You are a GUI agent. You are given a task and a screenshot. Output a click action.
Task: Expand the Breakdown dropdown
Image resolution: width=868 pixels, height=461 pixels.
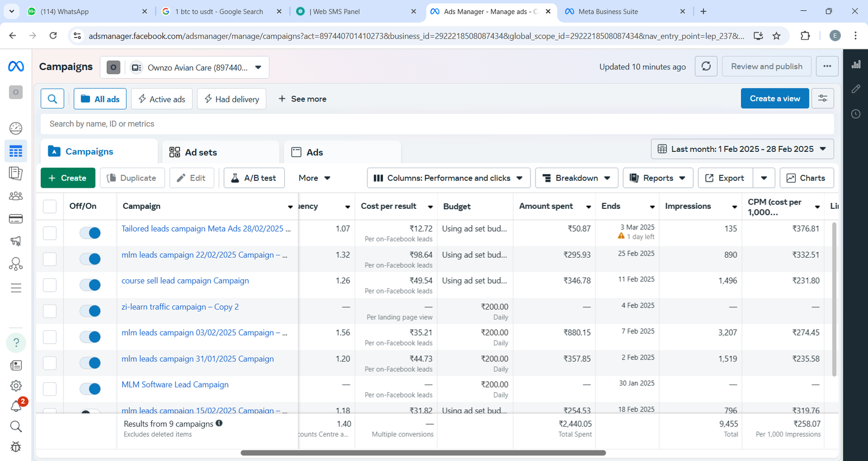coord(576,178)
